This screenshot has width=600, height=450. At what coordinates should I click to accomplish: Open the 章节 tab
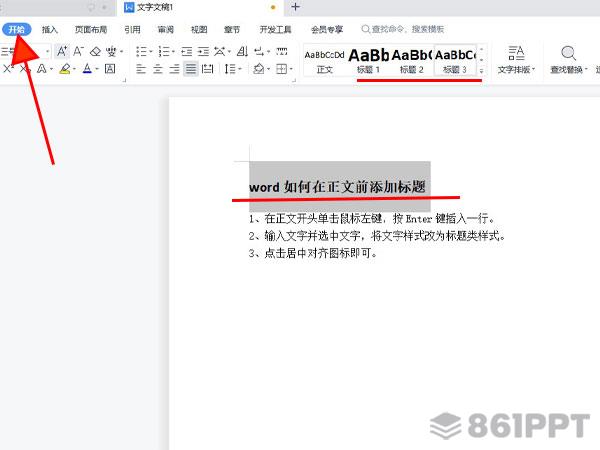coord(232,29)
